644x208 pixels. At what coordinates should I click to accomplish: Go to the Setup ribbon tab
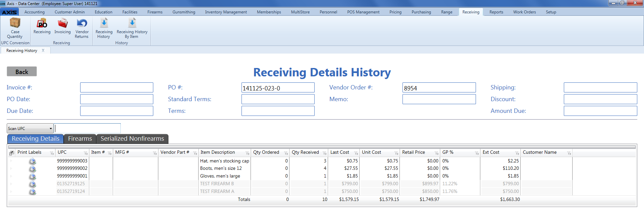pyautogui.click(x=551, y=12)
